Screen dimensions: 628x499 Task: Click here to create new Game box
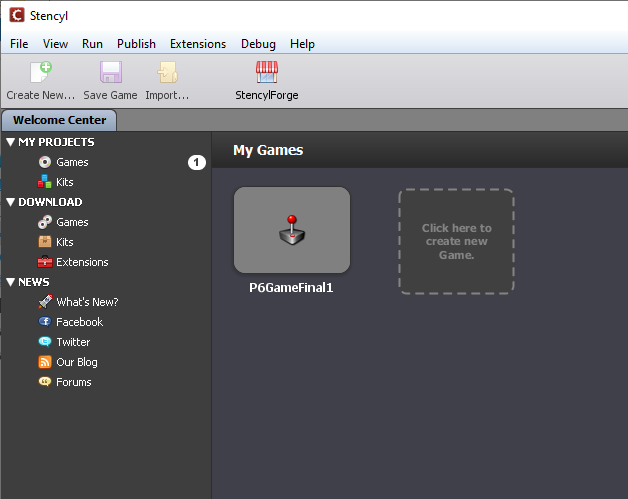pyautogui.click(x=457, y=241)
